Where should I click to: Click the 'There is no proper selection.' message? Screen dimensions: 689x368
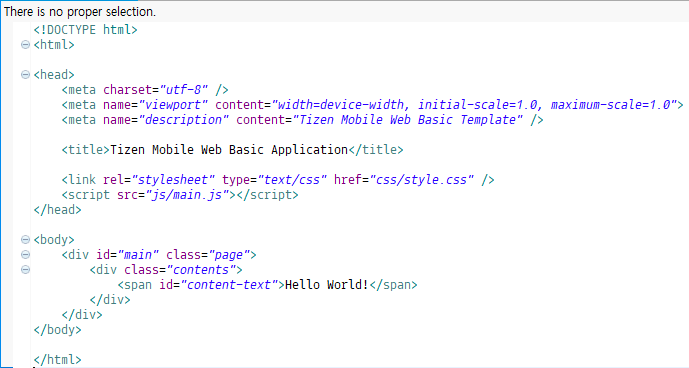[80, 11]
